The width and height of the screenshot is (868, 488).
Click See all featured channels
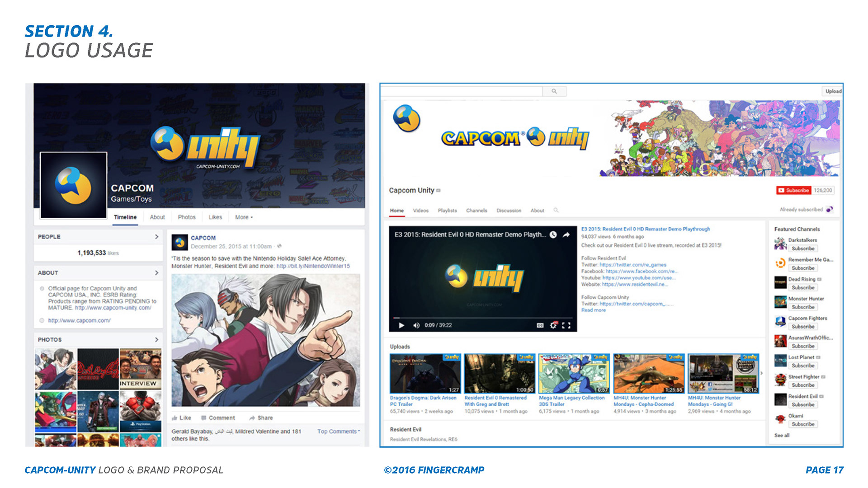[x=782, y=436]
